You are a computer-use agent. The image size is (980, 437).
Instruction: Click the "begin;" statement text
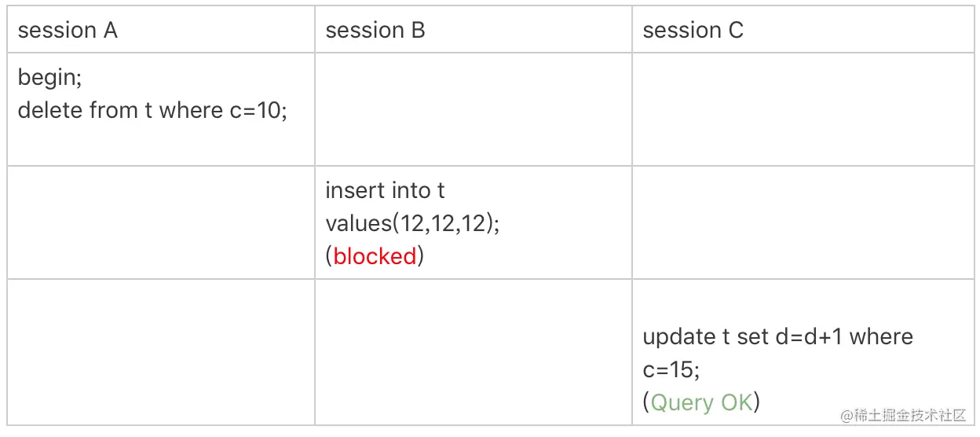pos(51,77)
